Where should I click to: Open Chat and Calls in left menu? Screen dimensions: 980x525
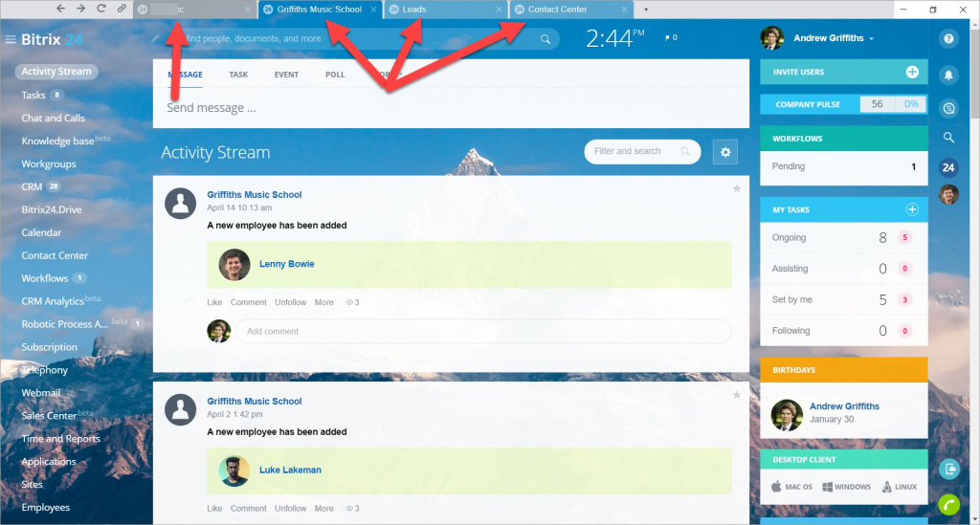(x=54, y=118)
